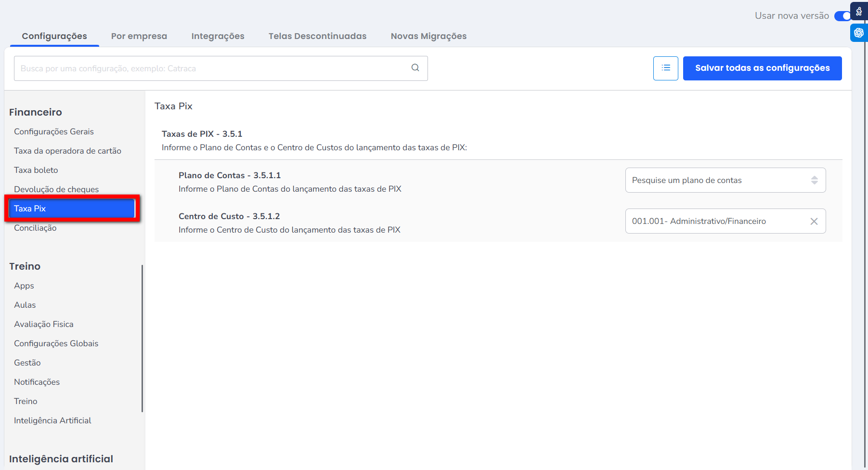Select the Inteligência Artificial sidebar entry
Image resolution: width=868 pixels, height=470 pixels.
[52, 420]
